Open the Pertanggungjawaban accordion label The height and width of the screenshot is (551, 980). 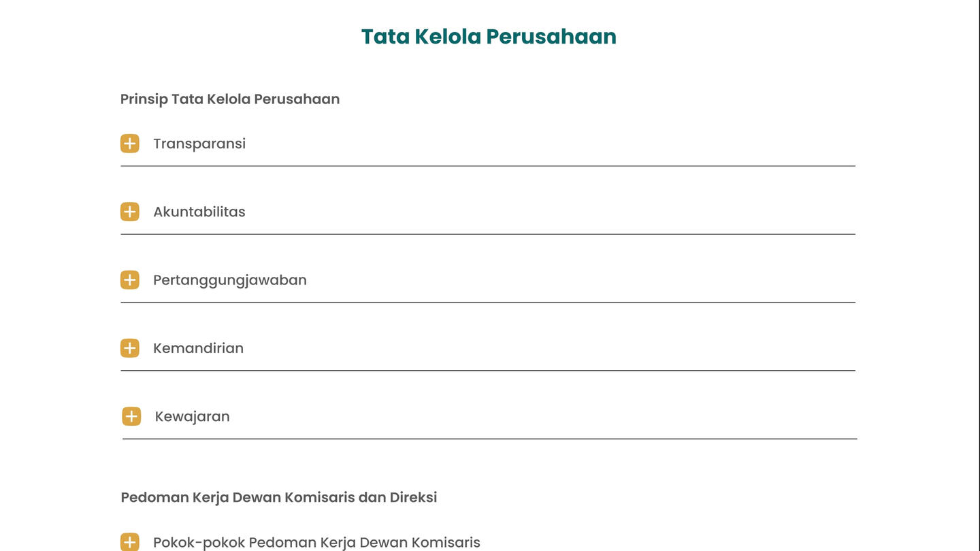pyautogui.click(x=230, y=280)
